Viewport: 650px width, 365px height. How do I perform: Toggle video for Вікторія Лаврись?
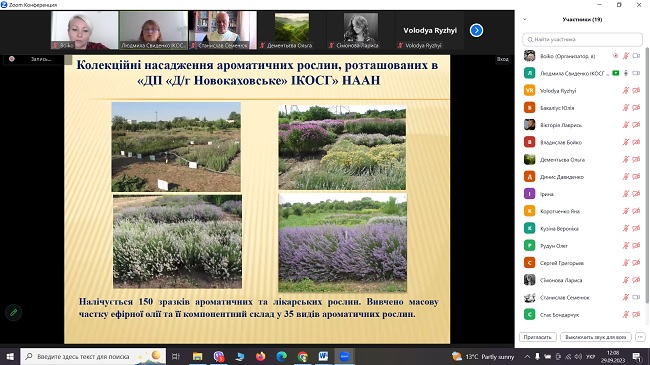[x=636, y=125]
